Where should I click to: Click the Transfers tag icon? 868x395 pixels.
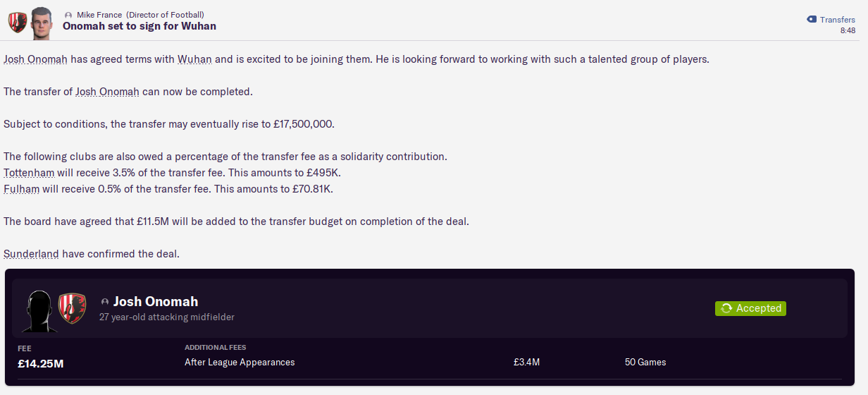(x=812, y=20)
